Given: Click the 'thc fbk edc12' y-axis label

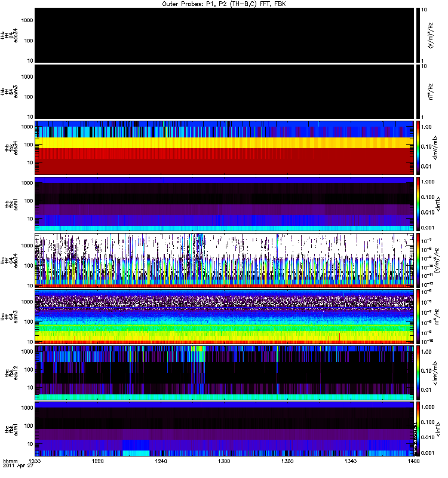Looking at the screenshot, I should click(x=11, y=373).
